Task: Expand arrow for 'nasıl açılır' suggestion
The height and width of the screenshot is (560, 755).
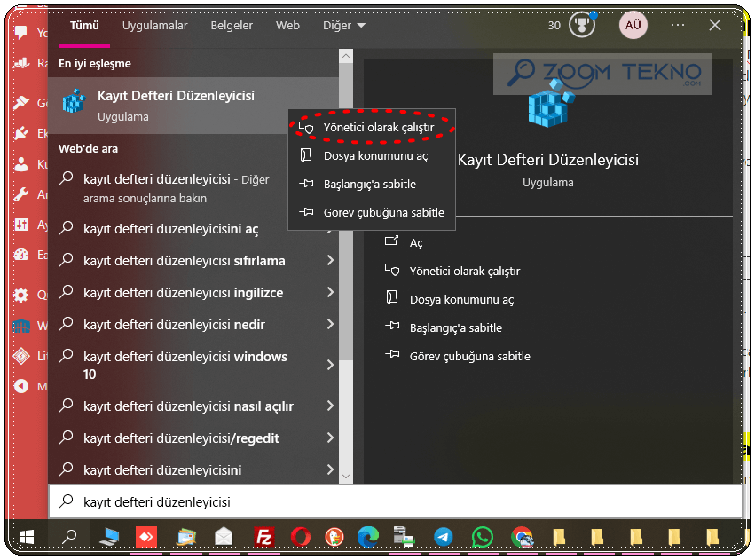Action: tap(330, 406)
